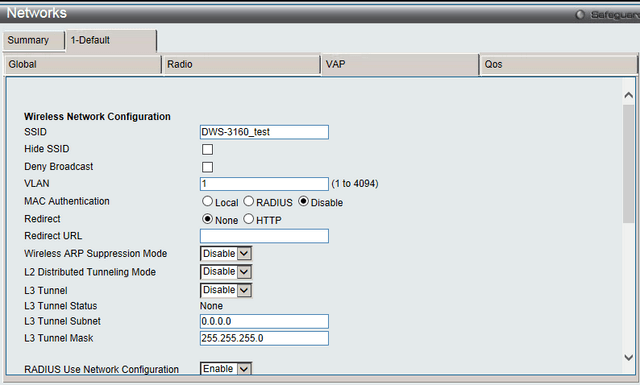Open the Qos tab
The image size is (640, 385).
[559, 65]
